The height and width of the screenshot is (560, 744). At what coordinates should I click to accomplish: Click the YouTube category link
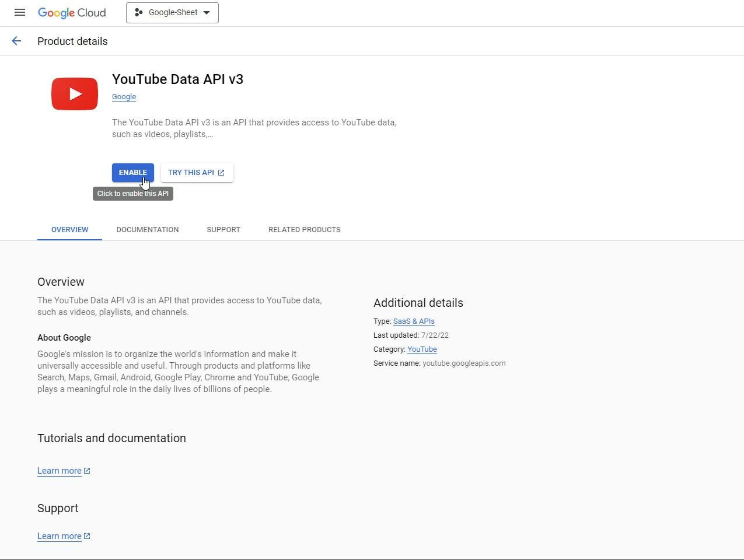422,349
